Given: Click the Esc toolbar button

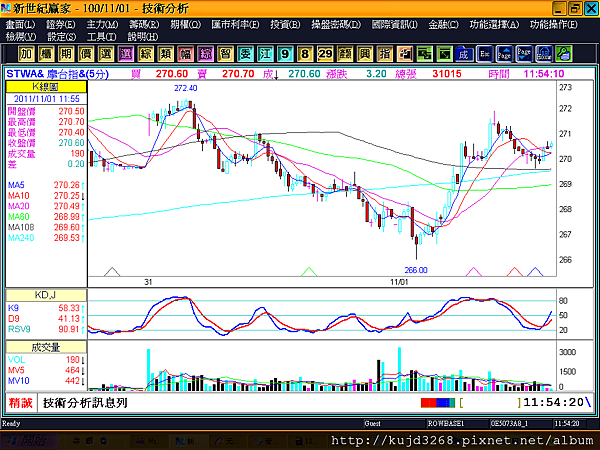Looking at the screenshot, I should pyautogui.click(x=484, y=54).
